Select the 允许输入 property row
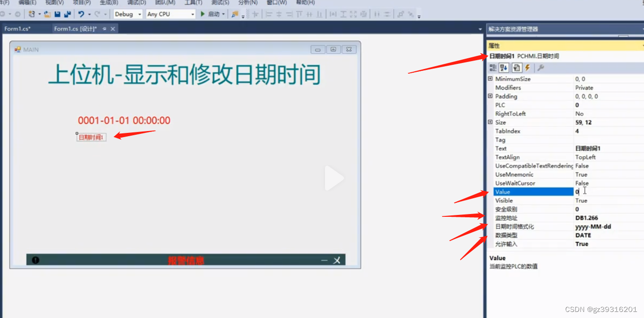The width and height of the screenshot is (644, 318). [565, 244]
